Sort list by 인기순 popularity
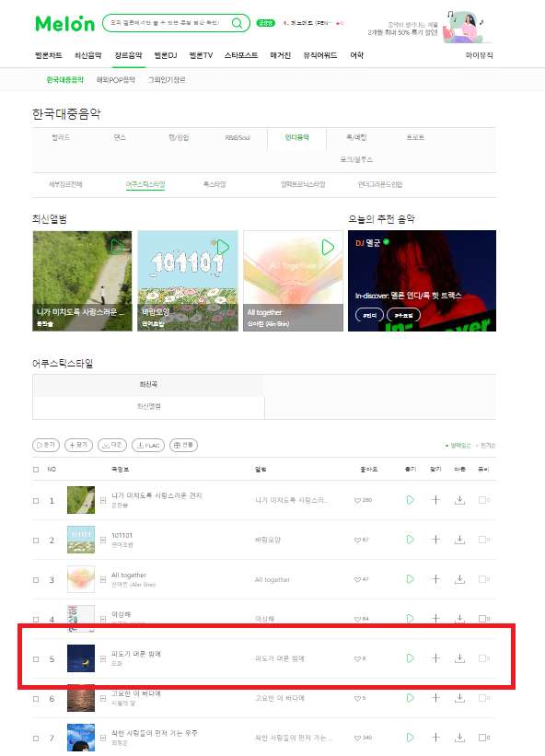The image size is (545, 756). pos(488,446)
